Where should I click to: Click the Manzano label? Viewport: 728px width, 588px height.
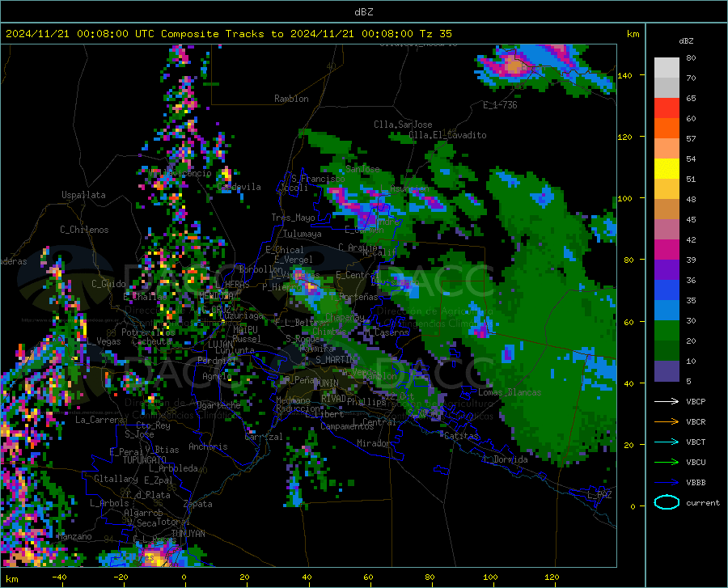point(74,536)
